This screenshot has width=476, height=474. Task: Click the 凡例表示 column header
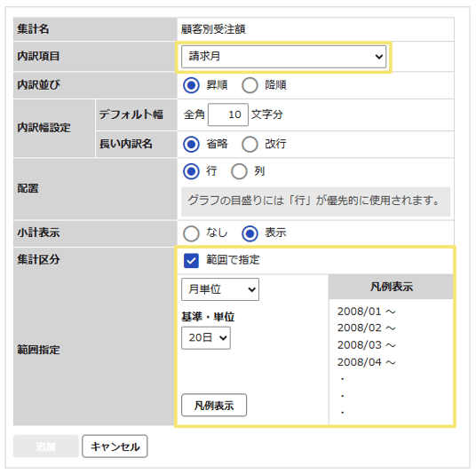click(392, 287)
